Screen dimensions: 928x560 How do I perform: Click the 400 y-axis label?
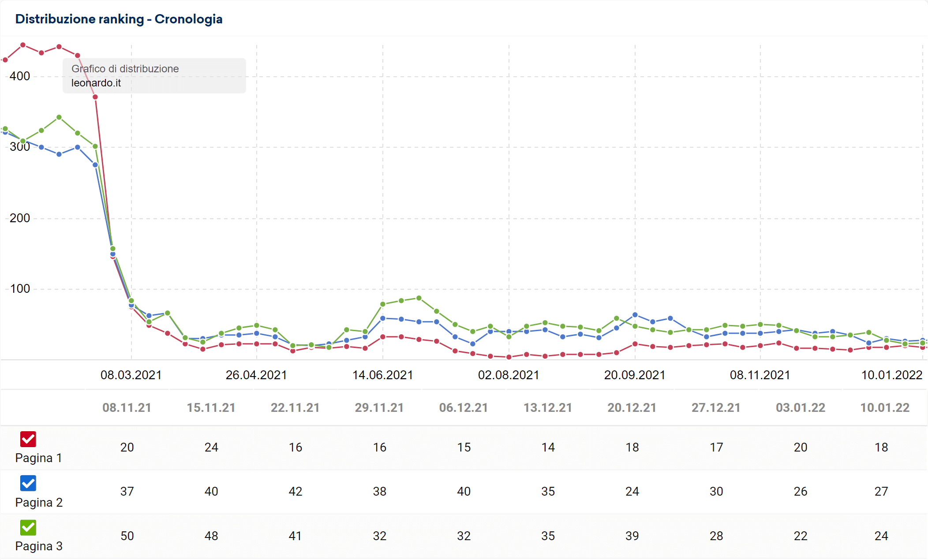20,76
